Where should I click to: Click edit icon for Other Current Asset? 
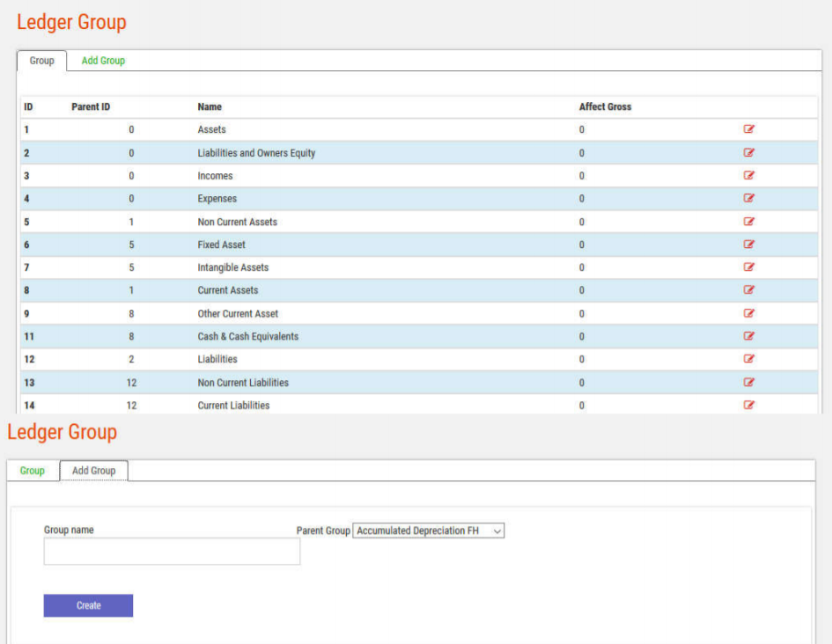pyautogui.click(x=749, y=313)
